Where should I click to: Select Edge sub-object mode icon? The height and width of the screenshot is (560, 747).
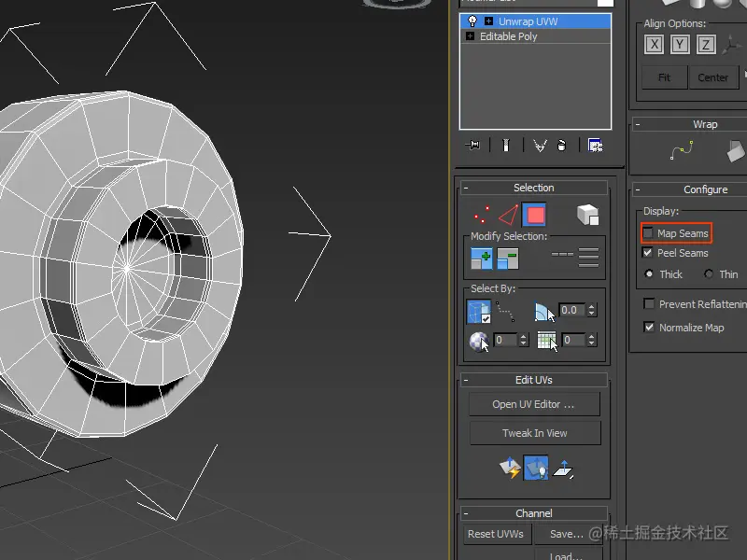(x=508, y=215)
